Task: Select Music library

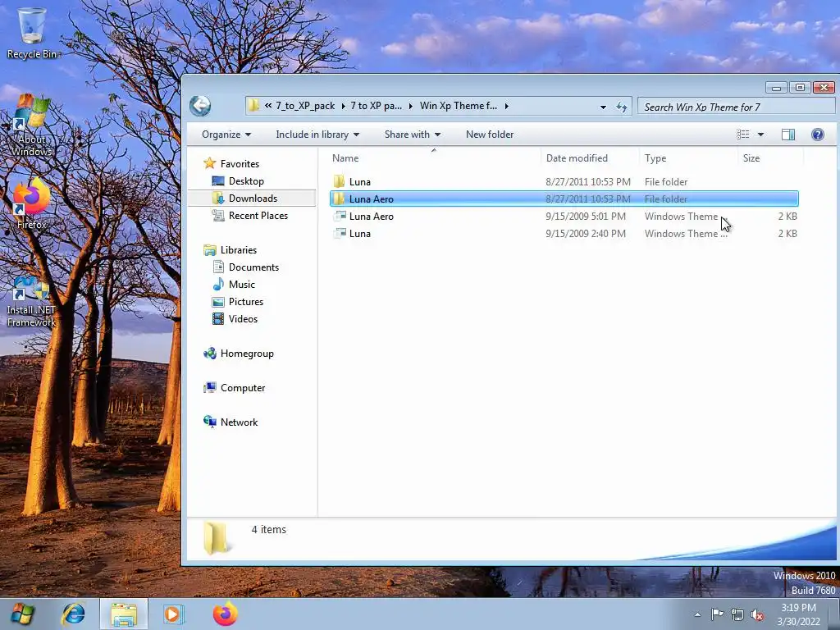Action: [241, 284]
